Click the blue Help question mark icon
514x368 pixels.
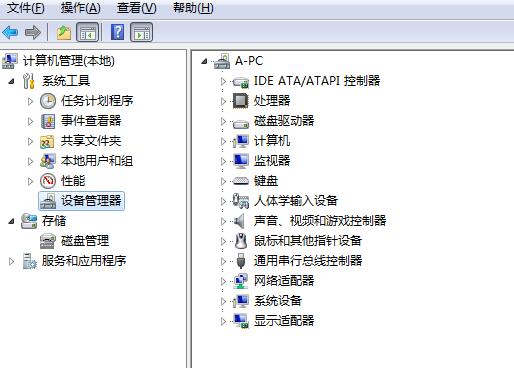(x=117, y=32)
